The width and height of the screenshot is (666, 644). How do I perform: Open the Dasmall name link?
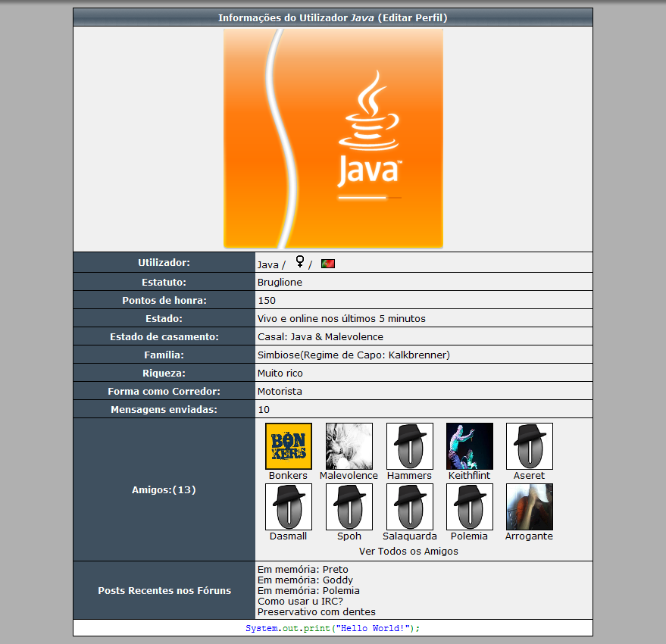point(289,536)
